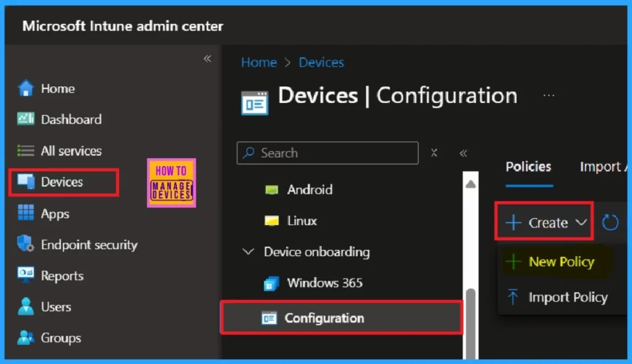Click the Android platform icon
This screenshot has height=364, width=632.
(x=272, y=190)
